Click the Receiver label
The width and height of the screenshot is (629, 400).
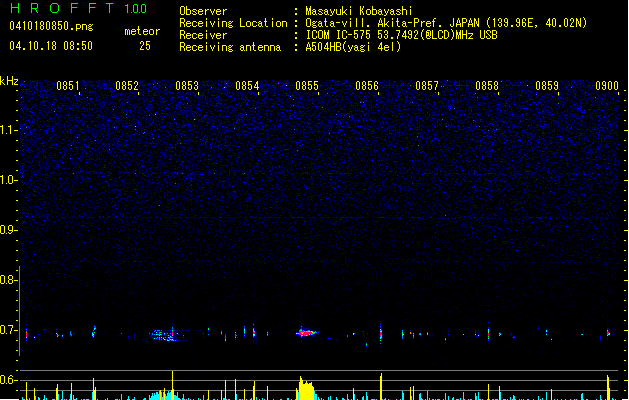click(203, 35)
